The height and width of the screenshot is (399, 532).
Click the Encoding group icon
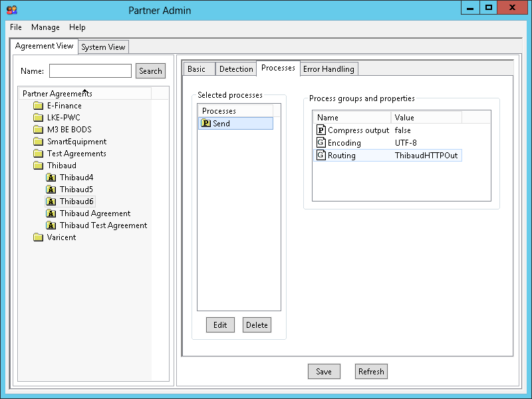click(321, 143)
